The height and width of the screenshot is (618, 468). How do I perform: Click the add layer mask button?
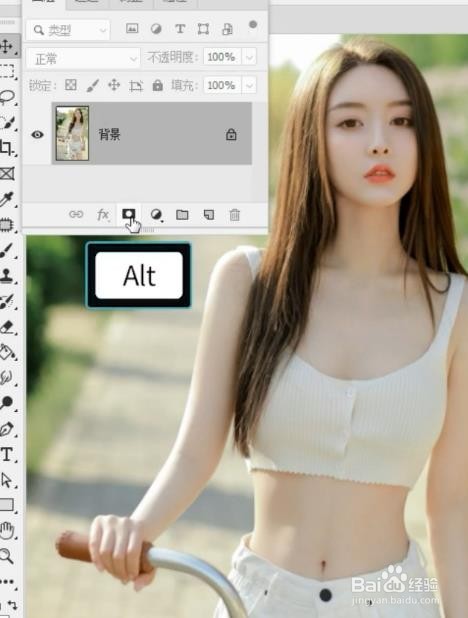click(x=129, y=214)
